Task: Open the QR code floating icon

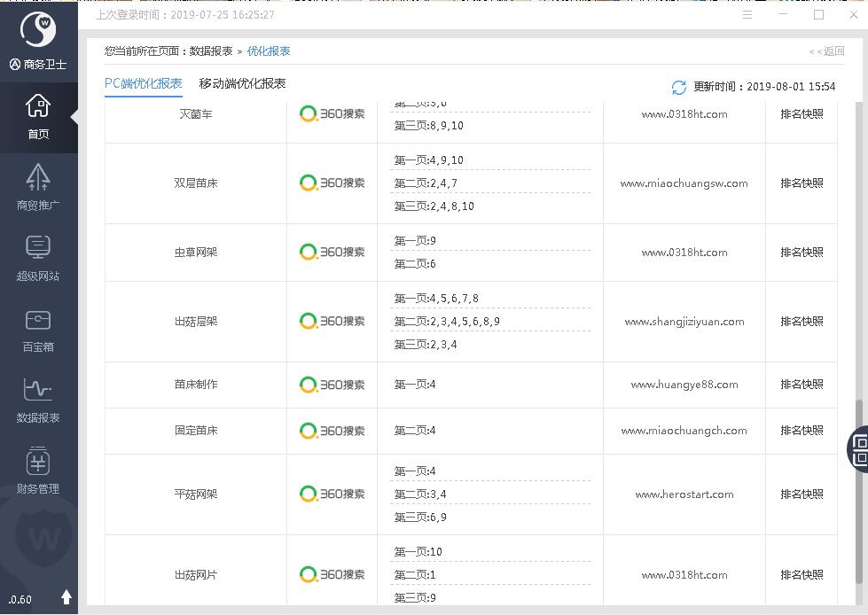Action: 859,448
